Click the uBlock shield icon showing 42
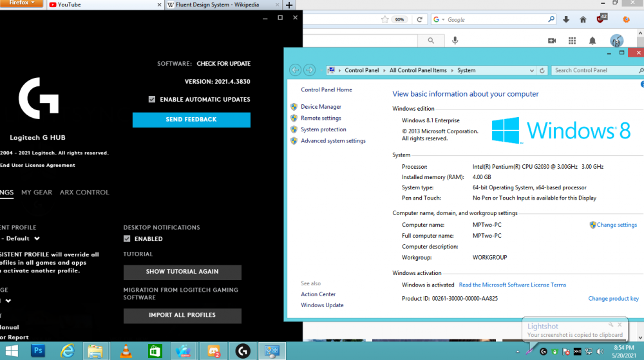This screenshot has width=644, height=360. tap(601, 19)
